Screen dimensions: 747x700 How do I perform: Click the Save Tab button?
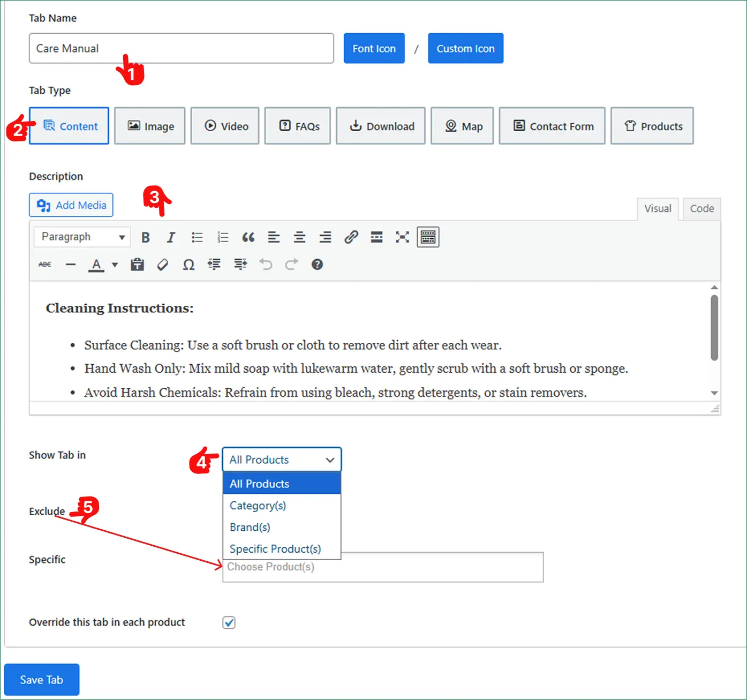pos(42,680)
